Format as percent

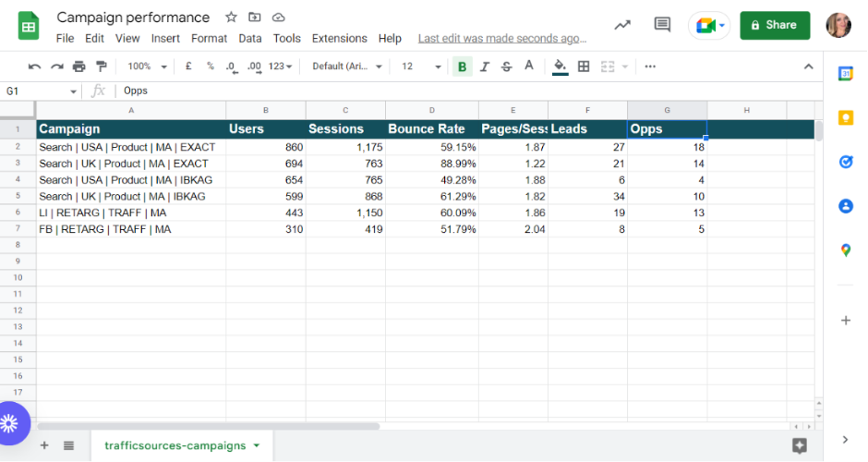point(211,67)
